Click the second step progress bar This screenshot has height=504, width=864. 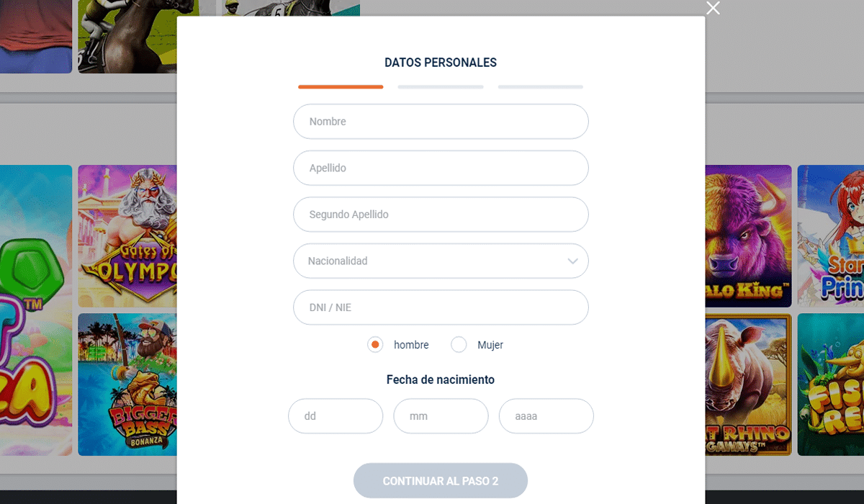tap(441, 87)
